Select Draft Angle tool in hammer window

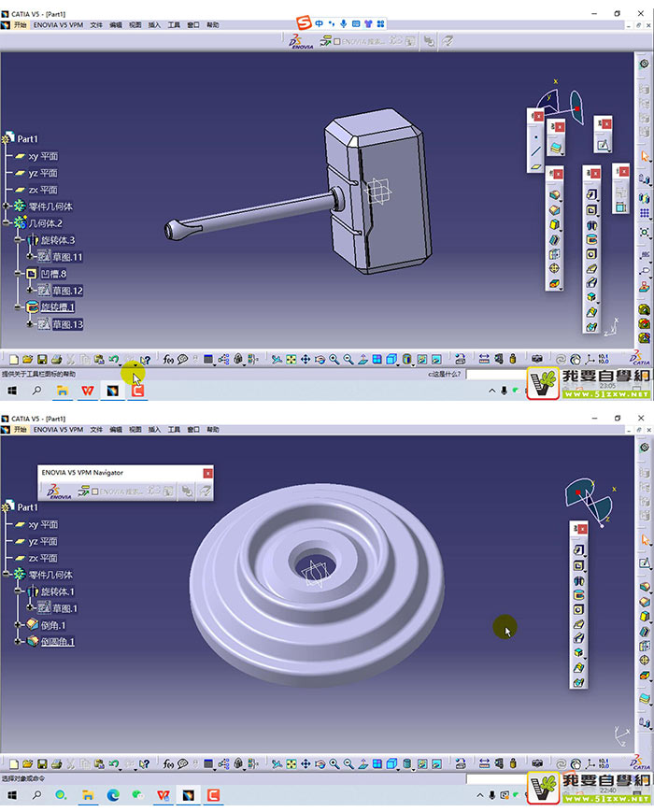tap(555, 225)
